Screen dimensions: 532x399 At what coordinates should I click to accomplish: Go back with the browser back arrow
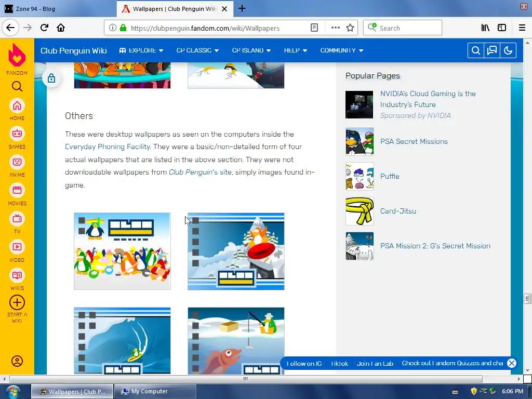pyautogui.click(x=10, y=28)
